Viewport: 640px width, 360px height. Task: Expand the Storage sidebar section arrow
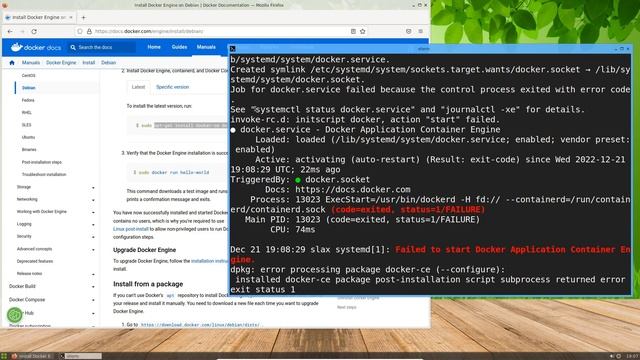(93, 187)
